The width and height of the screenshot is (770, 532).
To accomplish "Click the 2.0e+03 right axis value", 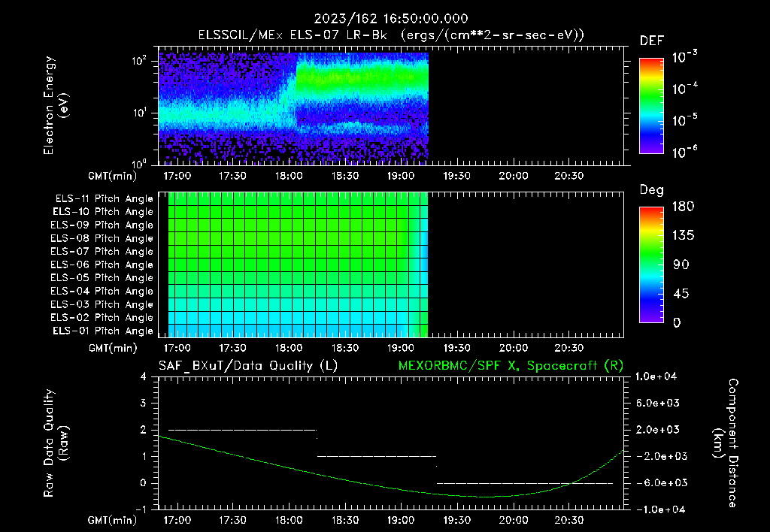I will pyautogui.click(x=658, y=429).
